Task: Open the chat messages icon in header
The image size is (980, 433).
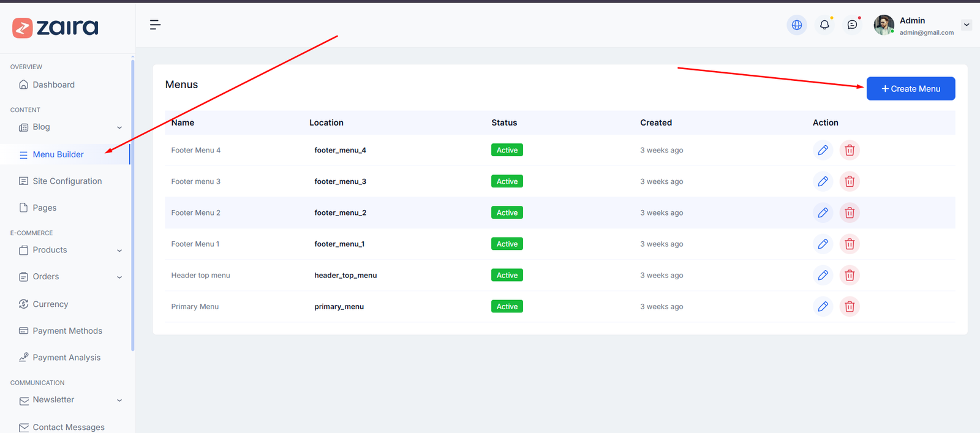Action: [852, 25]
